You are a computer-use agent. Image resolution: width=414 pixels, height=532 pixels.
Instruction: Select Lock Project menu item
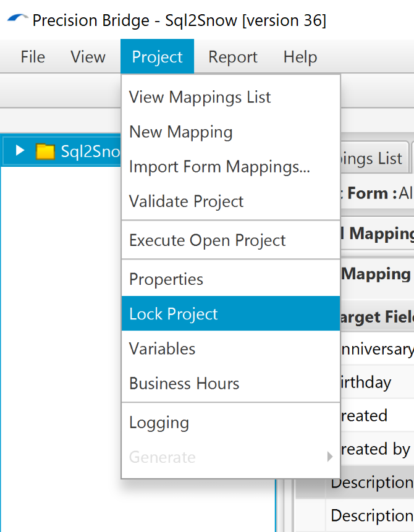pos(230,314)
